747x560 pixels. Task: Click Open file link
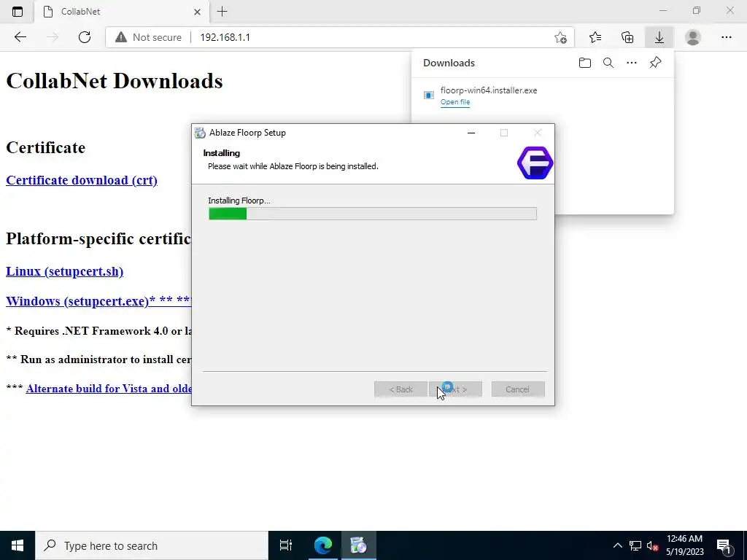pos(455,102)
